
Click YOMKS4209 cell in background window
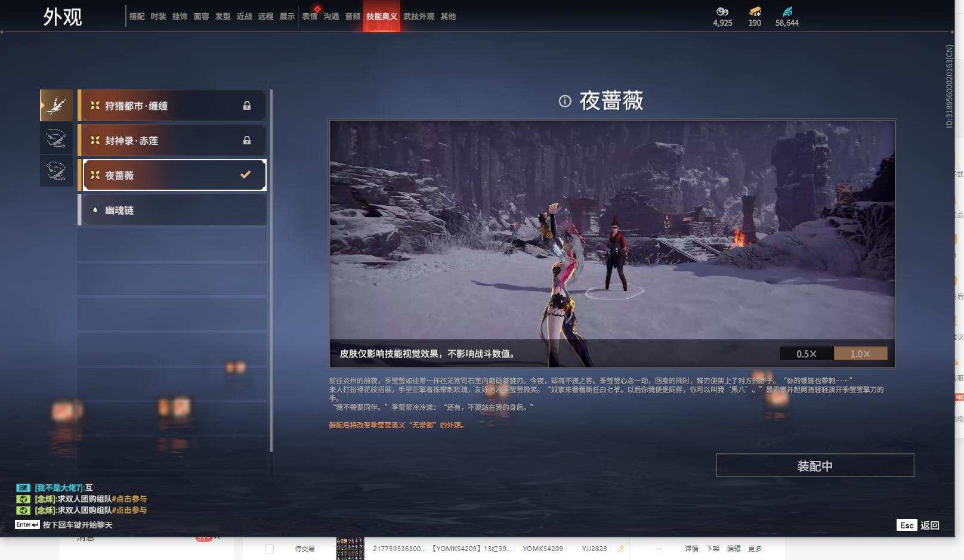[543, 549]
